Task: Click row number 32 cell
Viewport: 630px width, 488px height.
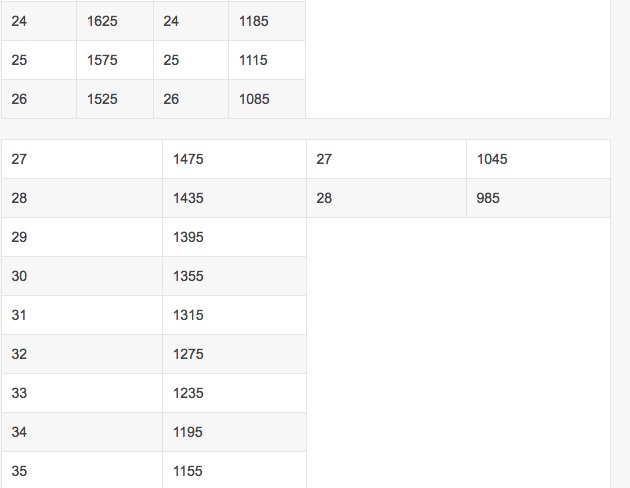Action: 82,354
